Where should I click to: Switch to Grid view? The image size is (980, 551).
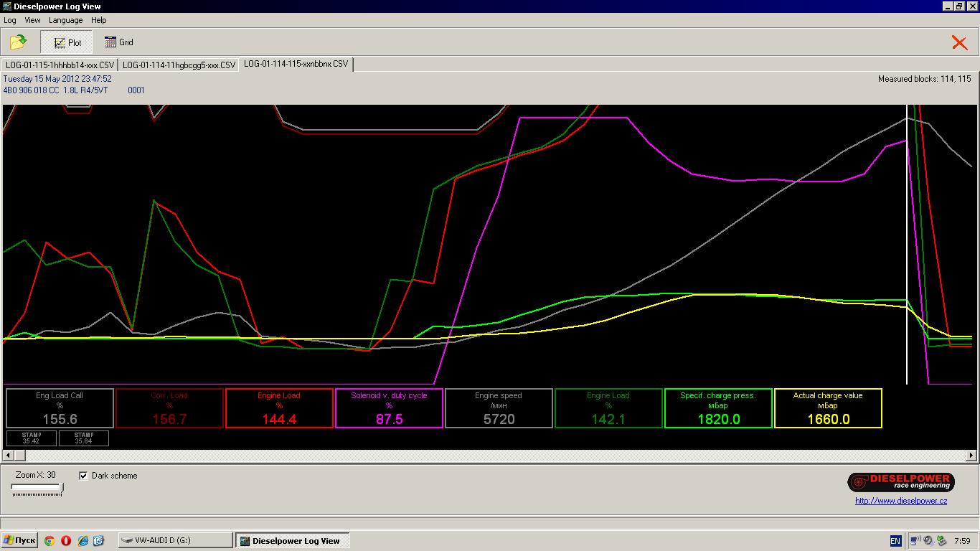[x=119, y=42]
